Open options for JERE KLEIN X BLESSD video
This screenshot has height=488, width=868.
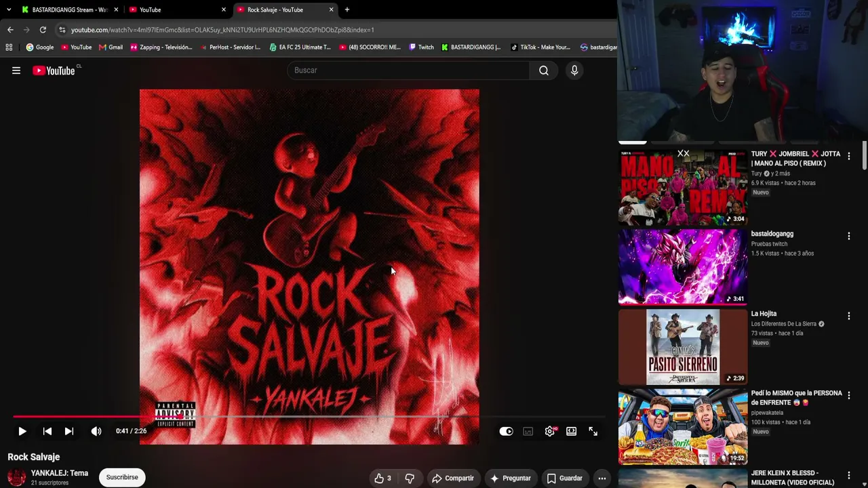tap(848, 476)
